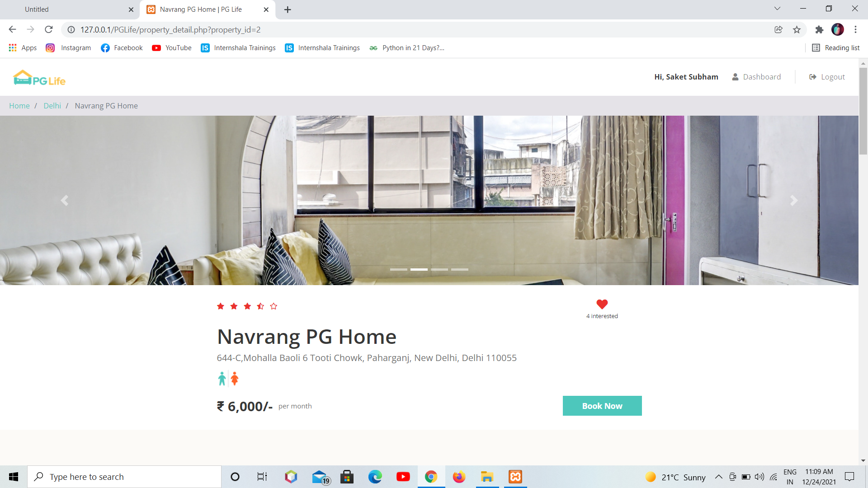
Task: Toggle the interested heart for Navrang PG Home
Action: (x=602, y=304)
